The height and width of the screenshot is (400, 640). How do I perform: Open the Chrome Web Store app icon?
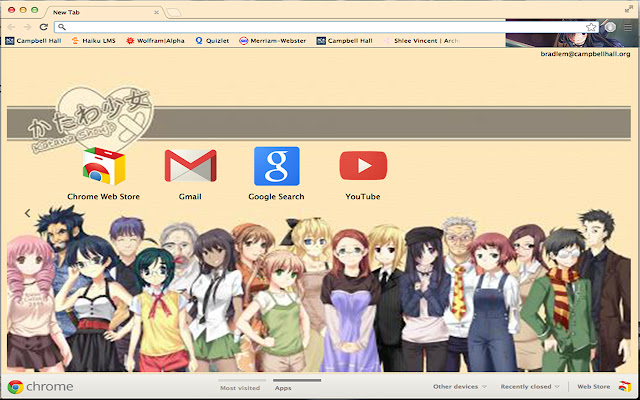(x=104, y=167)
